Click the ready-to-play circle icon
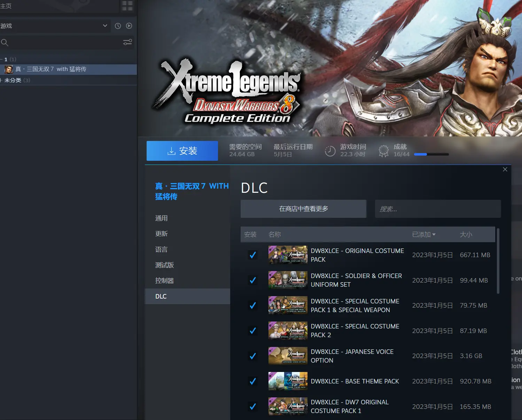The image size is (522, 420). coord(129,26)
